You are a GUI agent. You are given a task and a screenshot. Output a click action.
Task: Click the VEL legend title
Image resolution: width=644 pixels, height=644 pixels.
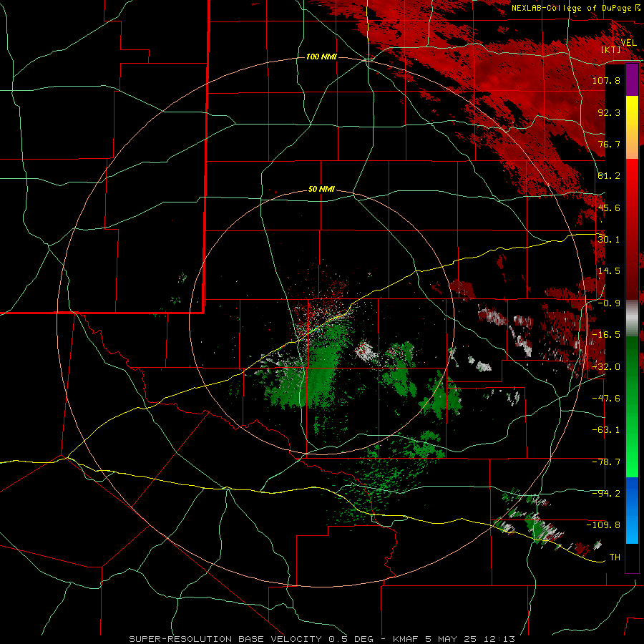pyautogui.click(x=628, y=42)
